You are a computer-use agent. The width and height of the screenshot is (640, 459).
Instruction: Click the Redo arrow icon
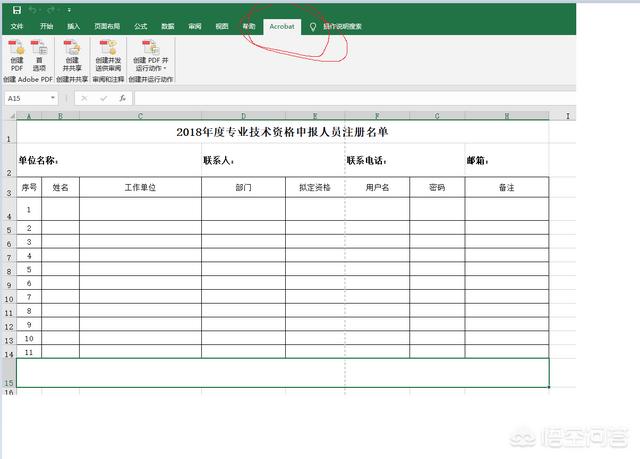click(x=51, y=10)
